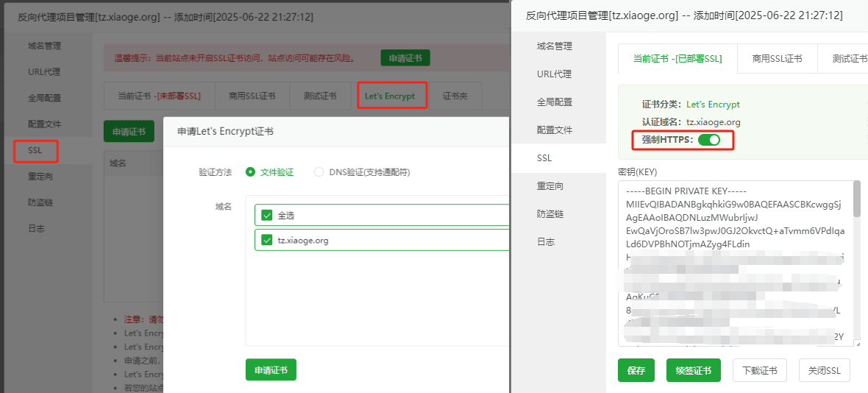Open 配置文件 in right window sidebar

(555, 130)
